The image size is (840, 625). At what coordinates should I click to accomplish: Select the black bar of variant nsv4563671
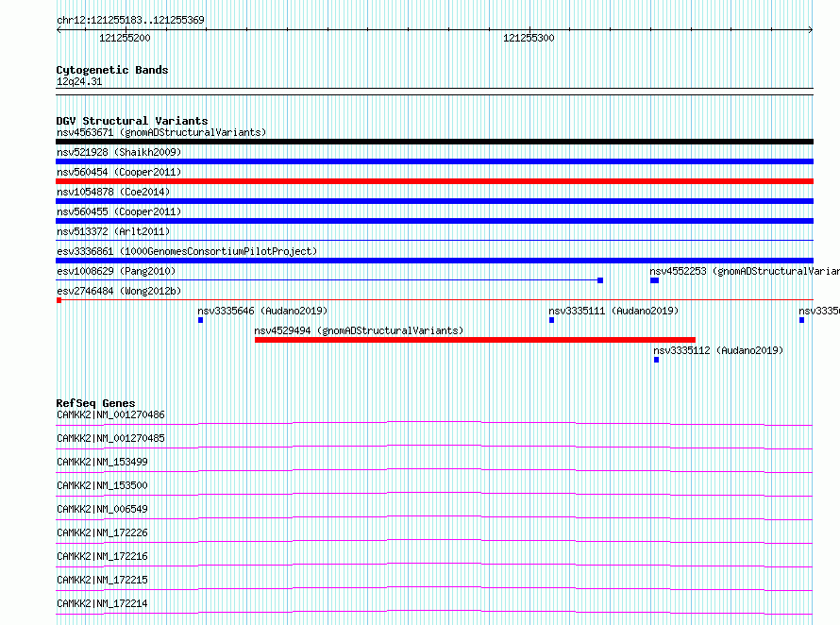(434, 142)
